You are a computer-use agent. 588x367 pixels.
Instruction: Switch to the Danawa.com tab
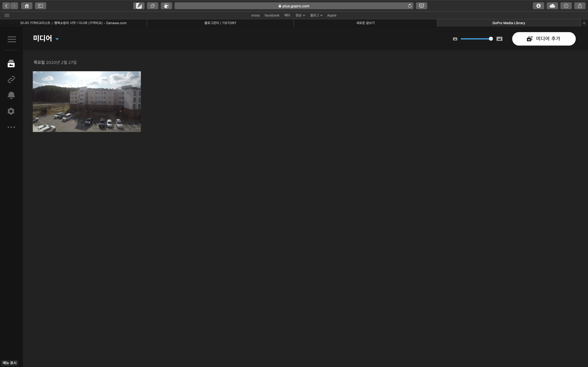pyautogui.click(x=73, y=23)
